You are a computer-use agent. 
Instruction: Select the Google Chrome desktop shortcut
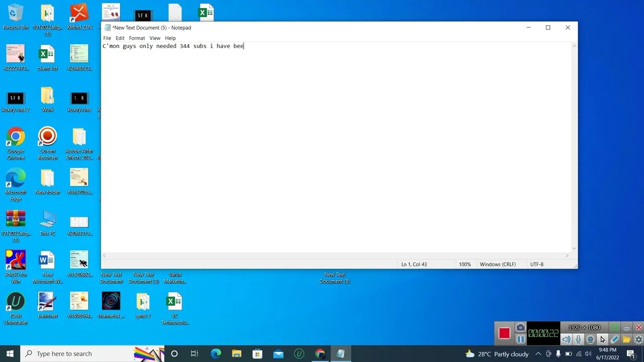click(x=16, y=143)
